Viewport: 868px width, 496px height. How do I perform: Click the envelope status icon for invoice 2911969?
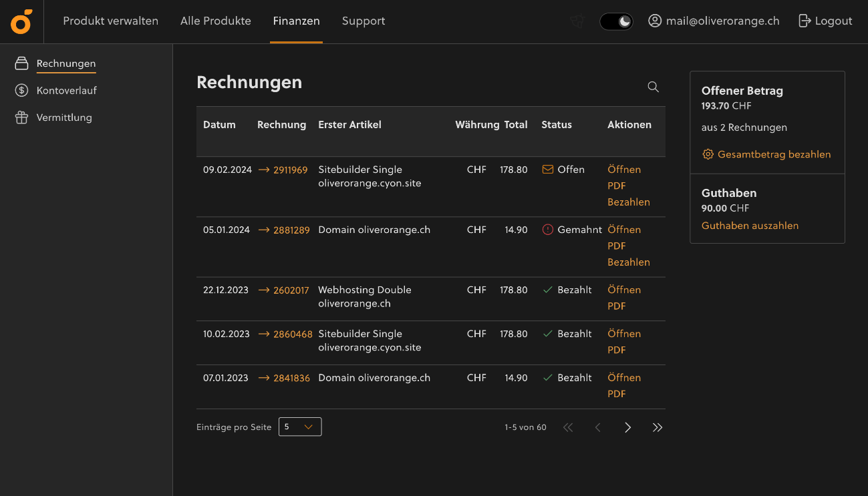click(x=547, y=170)
